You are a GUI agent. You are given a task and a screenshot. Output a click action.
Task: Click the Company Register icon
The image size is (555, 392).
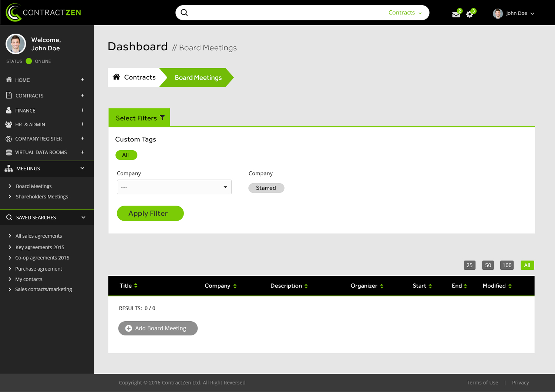click(x=9, y=139)
